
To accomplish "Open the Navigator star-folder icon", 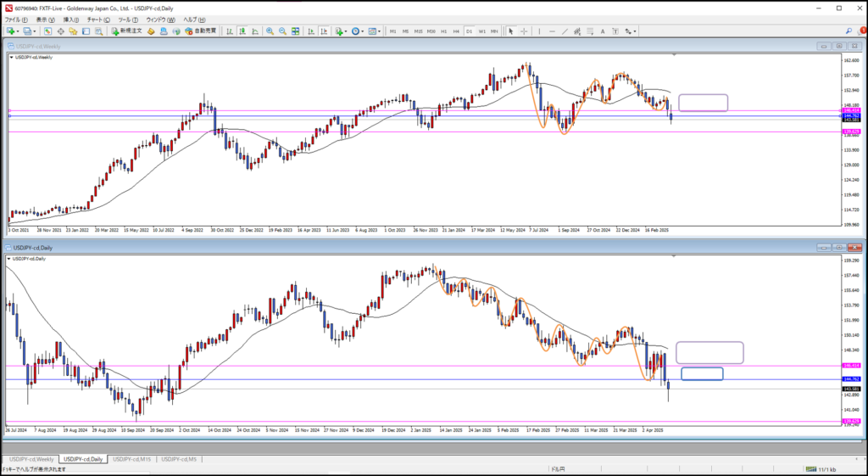I will (x=73, y=31).
